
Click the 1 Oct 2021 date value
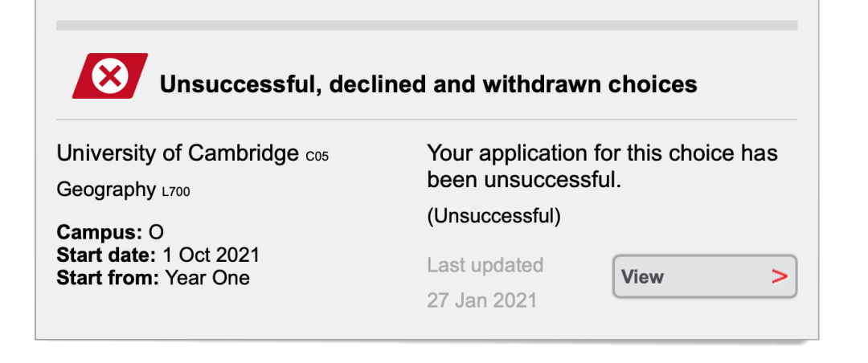coord(211,255)
